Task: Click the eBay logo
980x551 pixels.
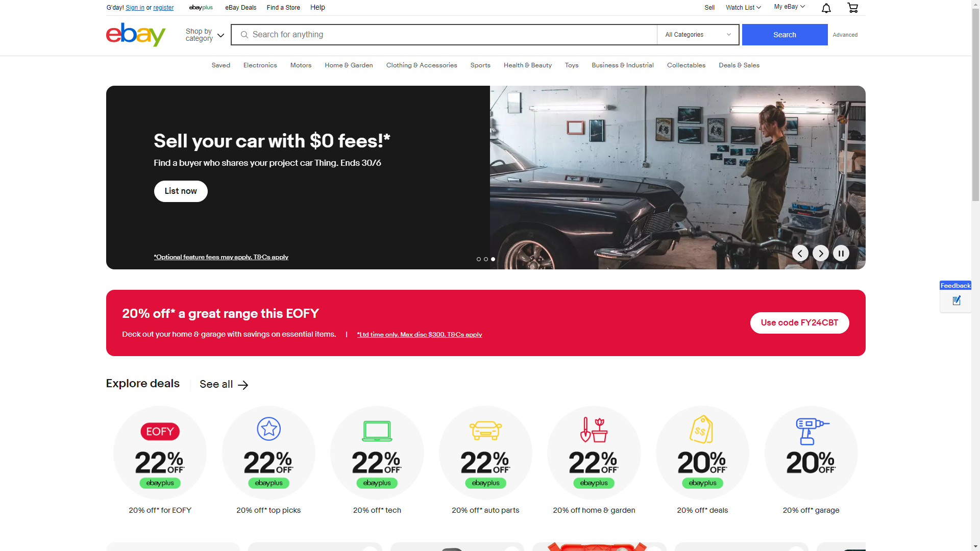Action: [x=136, y=35]
